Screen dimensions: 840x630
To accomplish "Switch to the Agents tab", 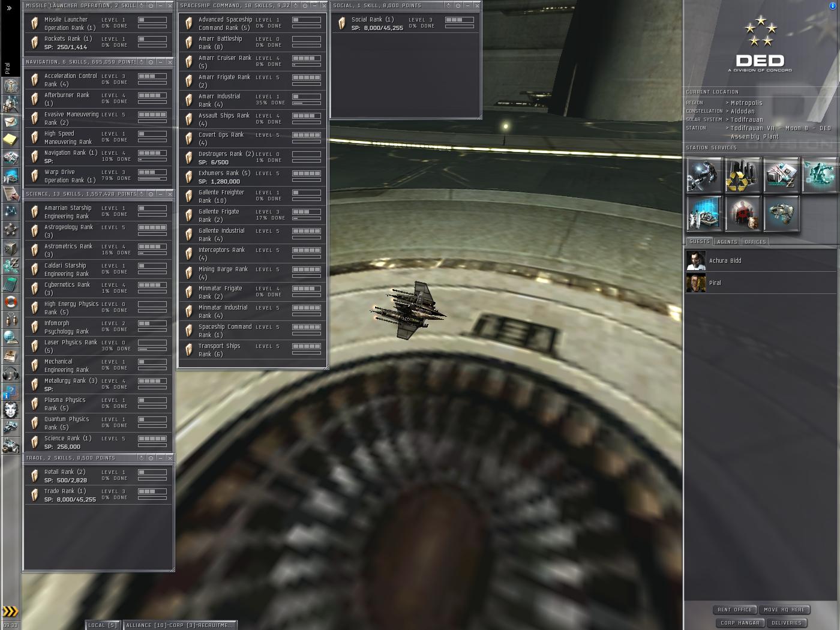I will click(x=727, y=242).
